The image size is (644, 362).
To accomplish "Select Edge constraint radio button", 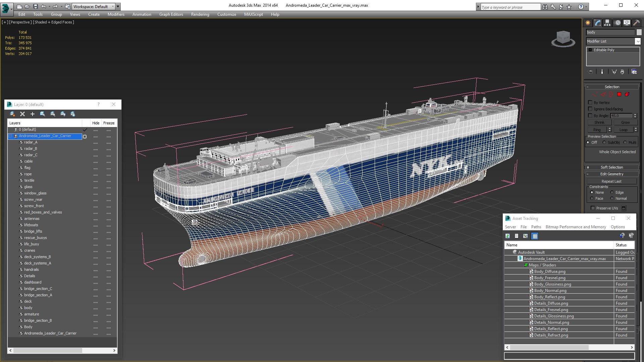I will coord(612,192).
